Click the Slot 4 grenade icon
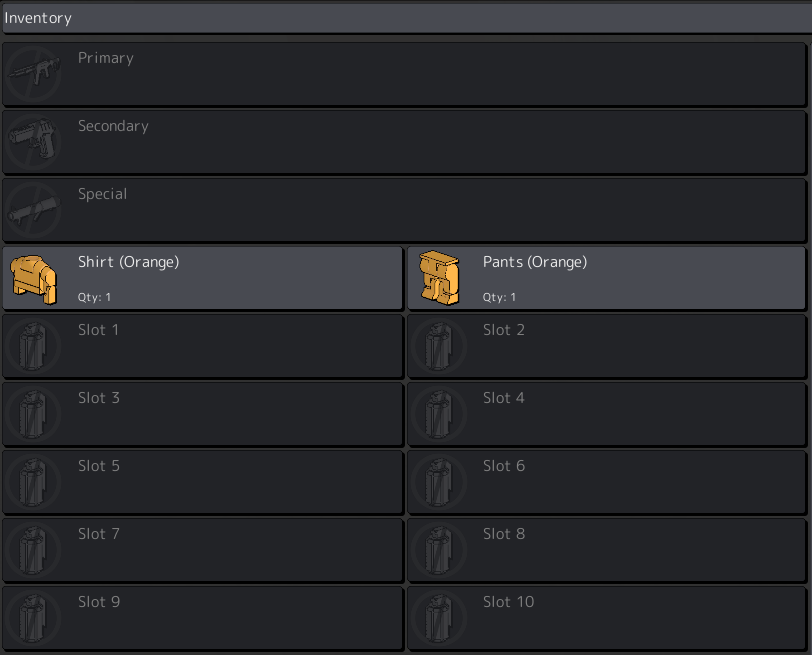 tap(439, 414)
